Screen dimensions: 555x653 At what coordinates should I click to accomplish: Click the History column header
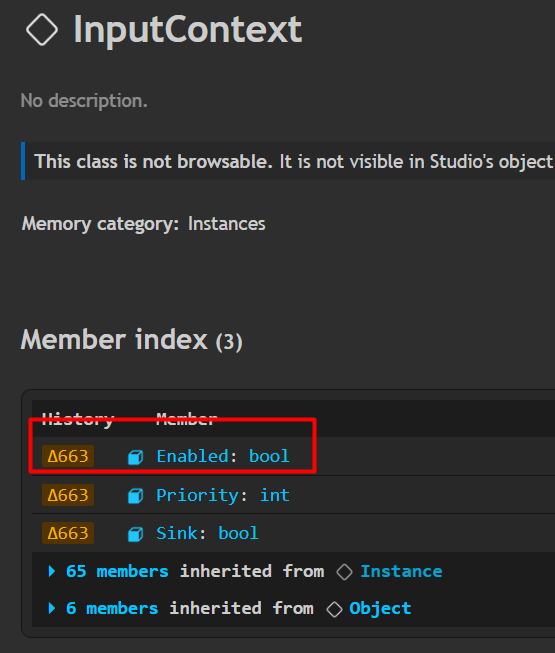[x=78, y=419]
